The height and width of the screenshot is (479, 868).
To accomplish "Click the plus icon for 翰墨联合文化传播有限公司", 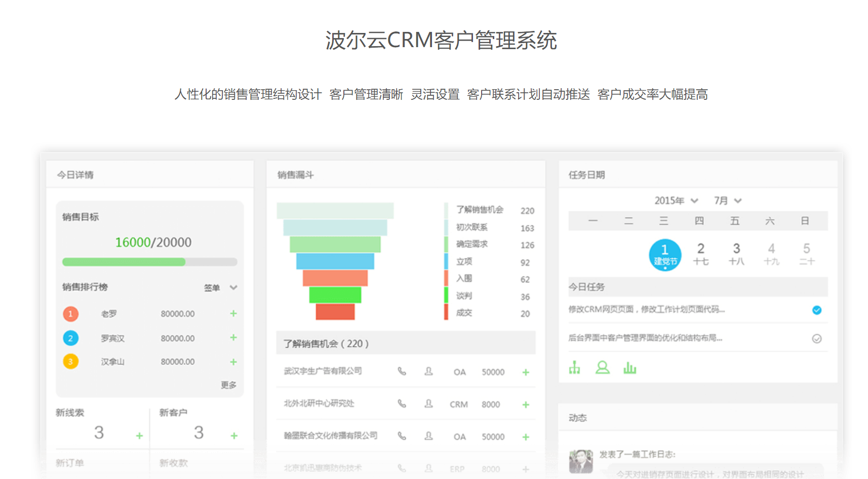I will tap(526, 437).
